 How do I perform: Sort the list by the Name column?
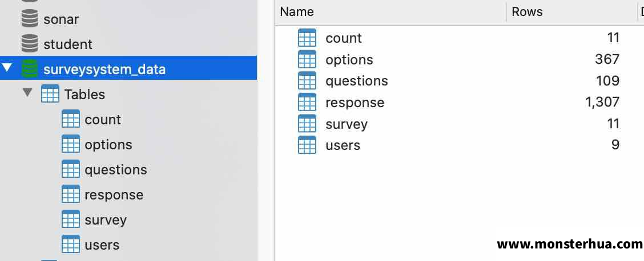[x=391, y=12]
